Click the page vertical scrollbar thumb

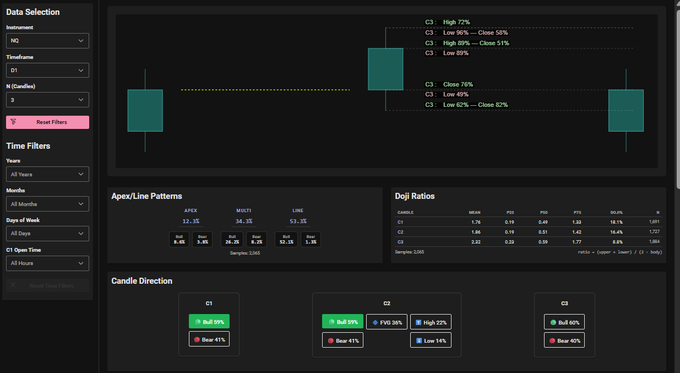[x=677, y=100]
